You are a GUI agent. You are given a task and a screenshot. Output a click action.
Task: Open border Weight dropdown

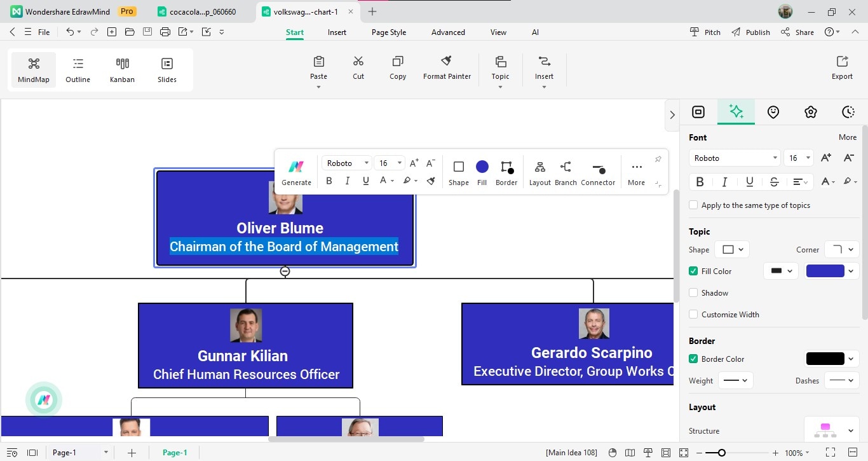(x=735, y=380)
